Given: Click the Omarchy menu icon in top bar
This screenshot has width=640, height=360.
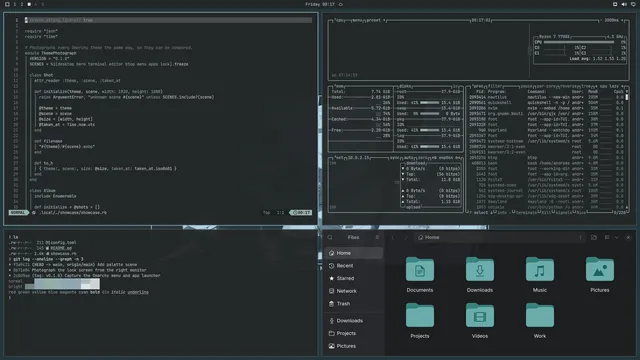Looking at the screenshot, I should [7, 4].
